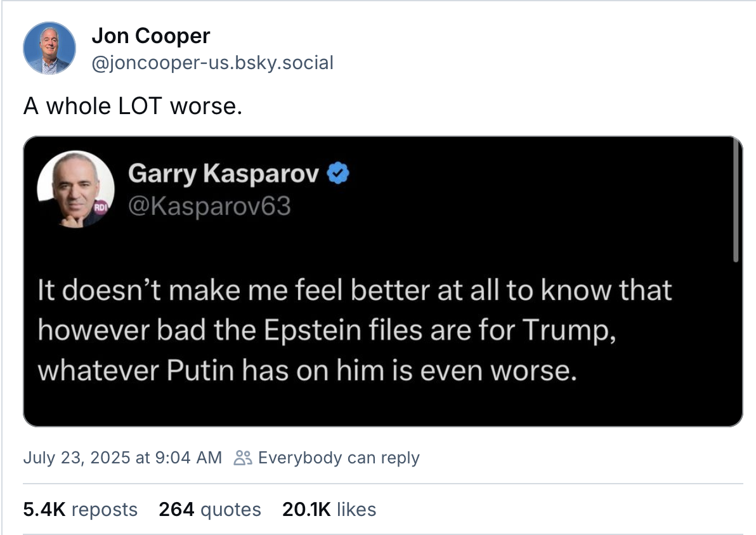Click the Epstein files tweet text
The height and width of the screenshot is (535, 756).
coord(355,330)
